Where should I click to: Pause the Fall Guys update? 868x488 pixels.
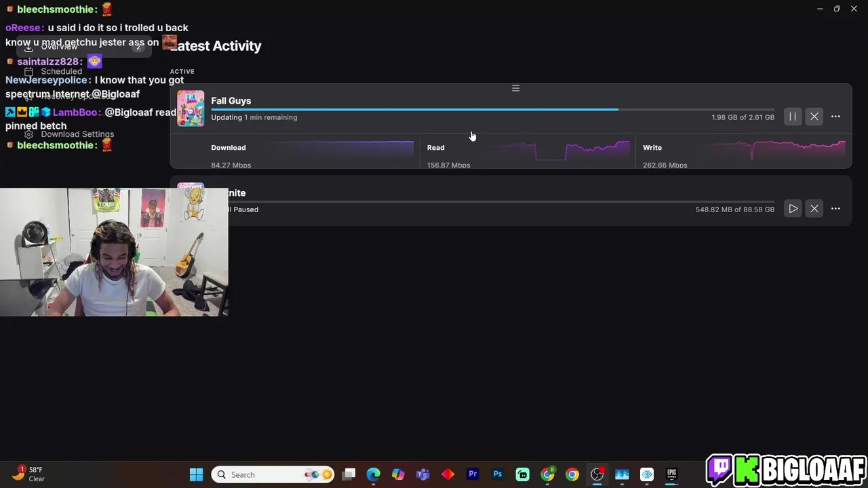pyautogui.click(x=793, y=117)
